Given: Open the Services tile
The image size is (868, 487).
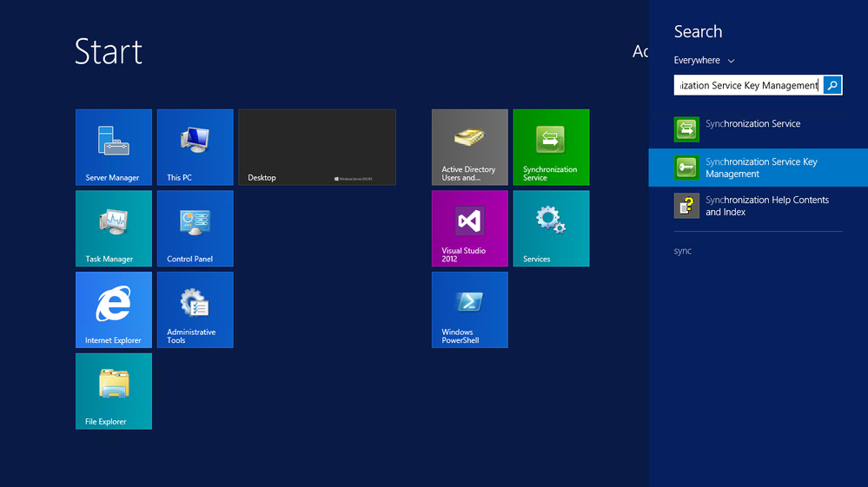Looking at the screenshot, I should [551, 228].
